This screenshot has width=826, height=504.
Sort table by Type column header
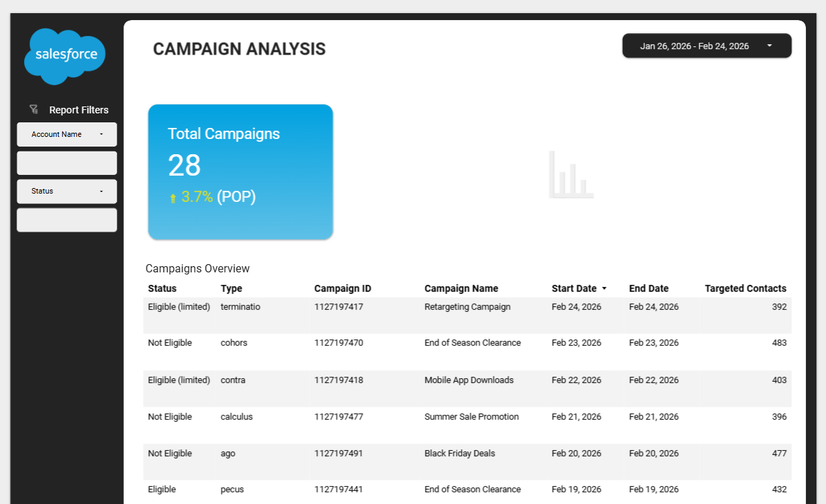click(x=232, y=288)
